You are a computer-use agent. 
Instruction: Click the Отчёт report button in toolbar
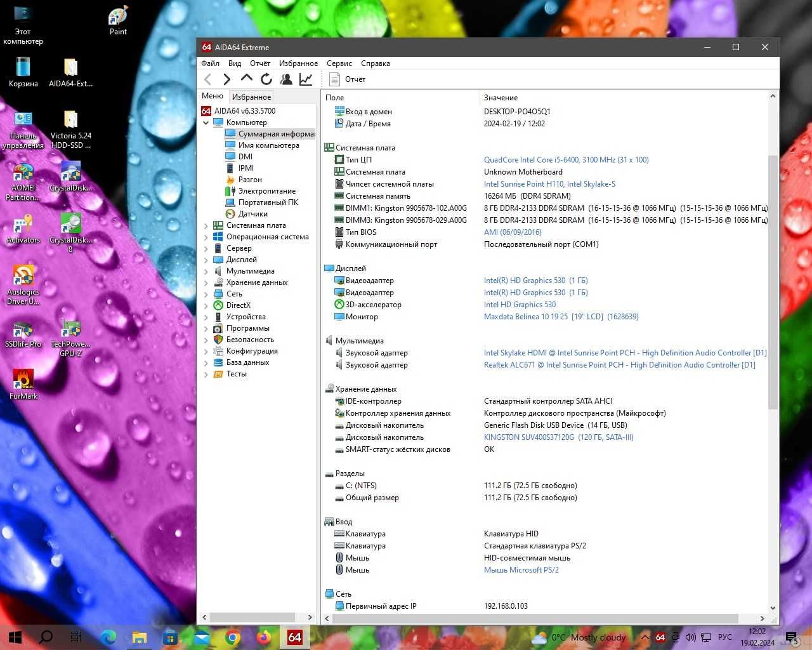click(x=347, y=79)
